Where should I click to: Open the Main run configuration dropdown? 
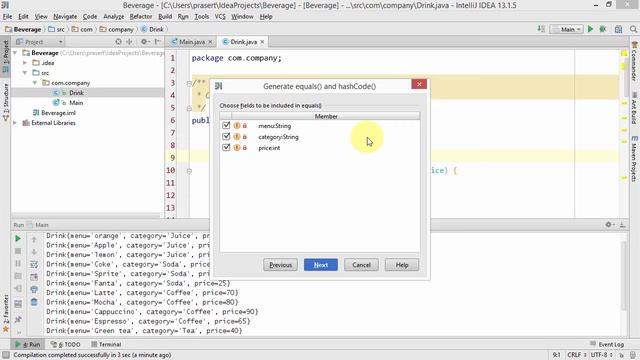click(566, 29)
